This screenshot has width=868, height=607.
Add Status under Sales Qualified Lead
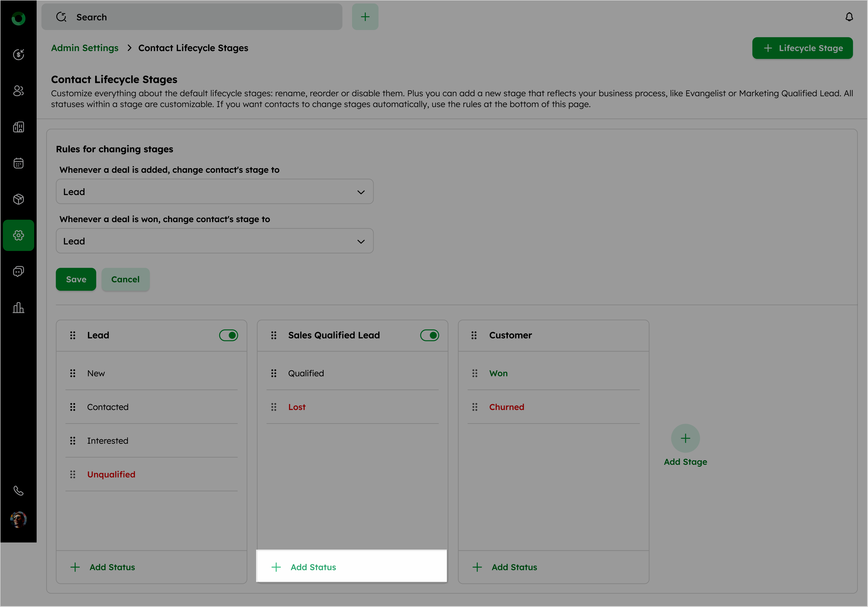313,567
